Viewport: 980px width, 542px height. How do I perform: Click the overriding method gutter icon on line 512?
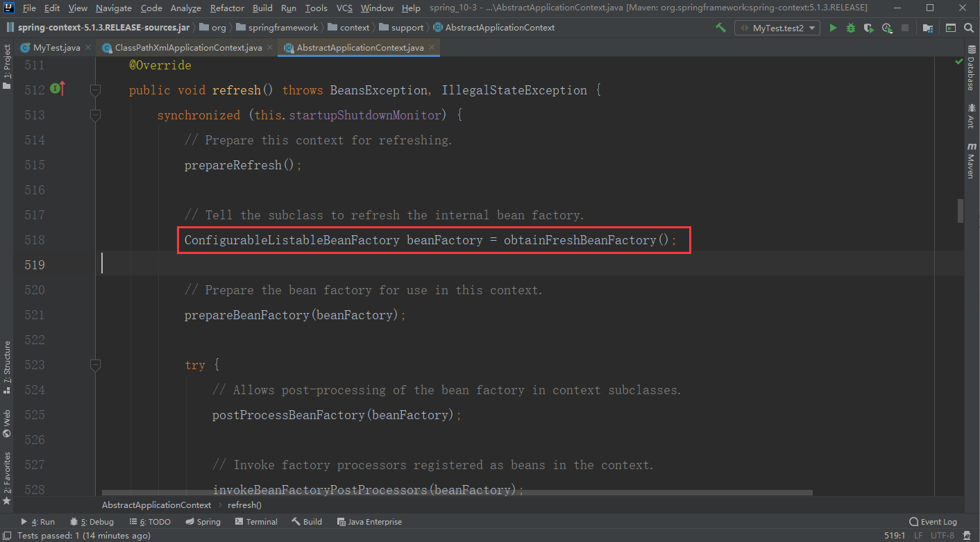pos(58,90)
